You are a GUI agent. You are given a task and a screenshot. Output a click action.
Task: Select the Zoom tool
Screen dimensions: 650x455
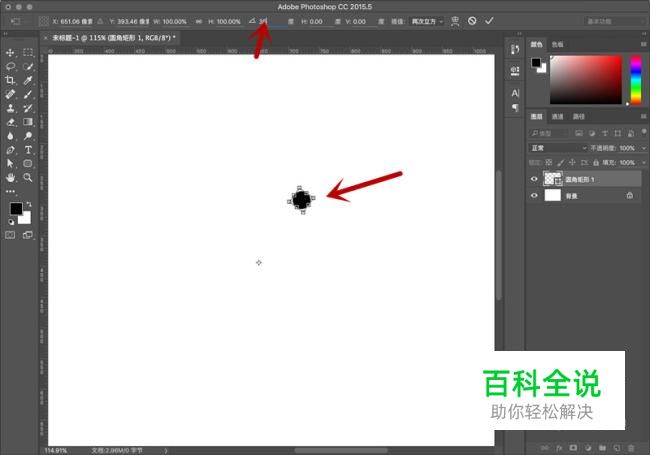[28, 177]
